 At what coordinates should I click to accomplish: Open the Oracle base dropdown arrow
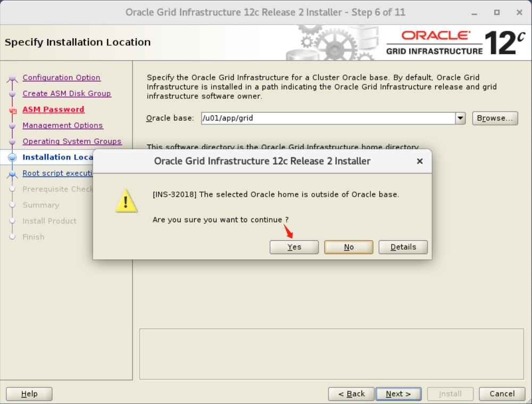(x=460, y=118)
